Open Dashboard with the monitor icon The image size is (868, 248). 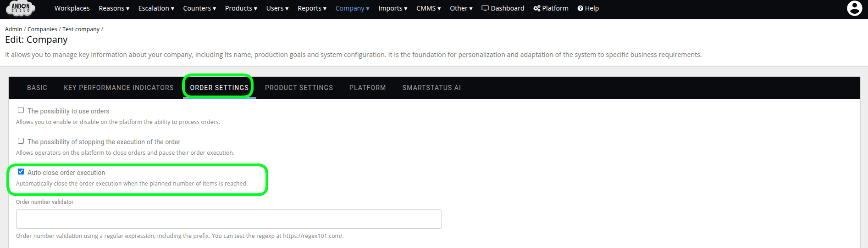click(x=503, y=8)
